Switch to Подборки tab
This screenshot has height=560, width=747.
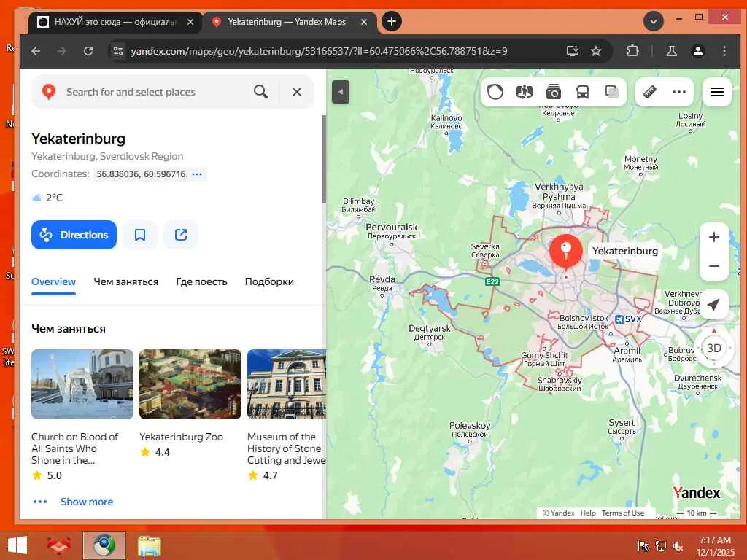pyautogui.click(x=269, y=281)
